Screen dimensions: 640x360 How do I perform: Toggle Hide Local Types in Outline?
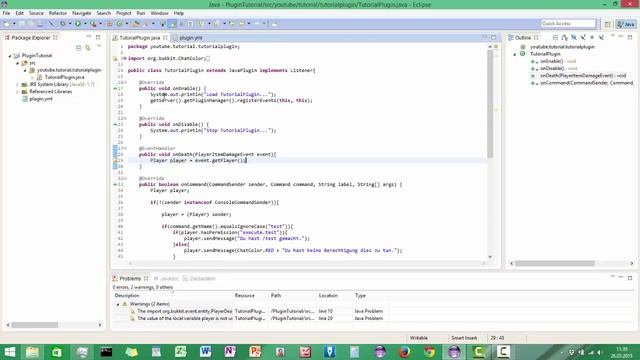coord(601,37)
